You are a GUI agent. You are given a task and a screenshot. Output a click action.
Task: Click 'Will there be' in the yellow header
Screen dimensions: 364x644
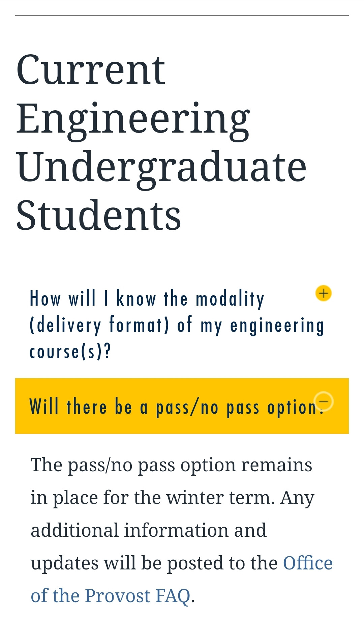coord(80,407)
